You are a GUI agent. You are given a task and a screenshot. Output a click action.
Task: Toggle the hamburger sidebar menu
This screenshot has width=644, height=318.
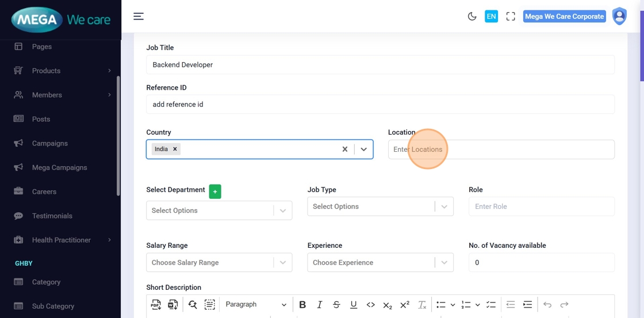point(139,16)
